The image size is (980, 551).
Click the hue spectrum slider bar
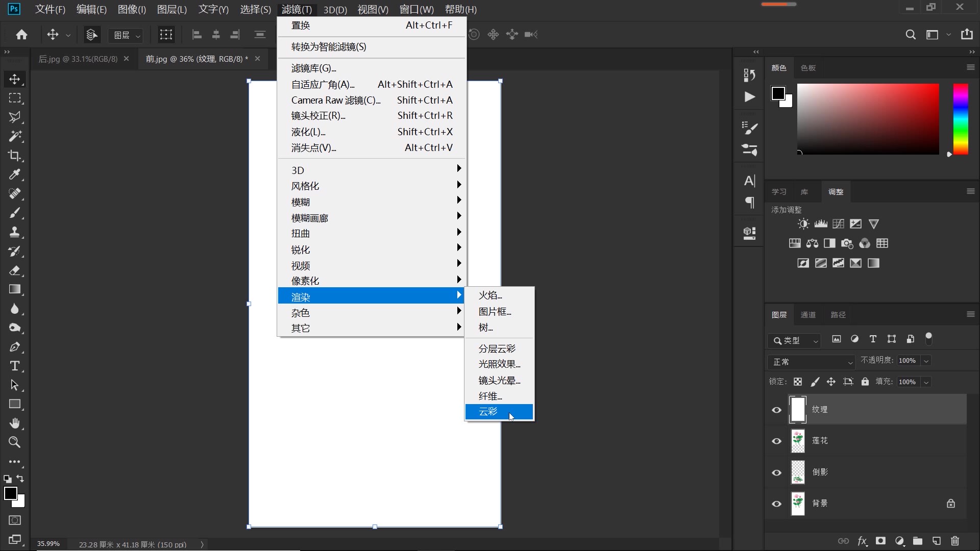(x=961, y=119)
